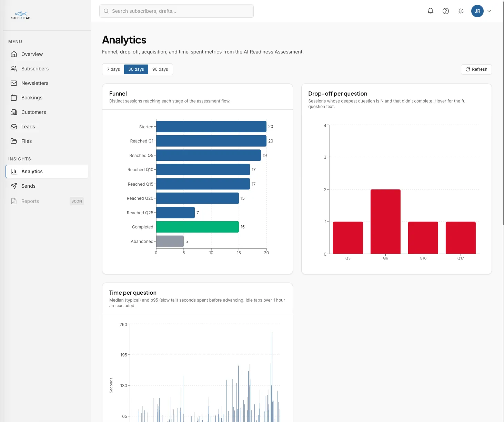Select the 90 days range
Screen dimensions: 504x422
[x=160, y=69]
